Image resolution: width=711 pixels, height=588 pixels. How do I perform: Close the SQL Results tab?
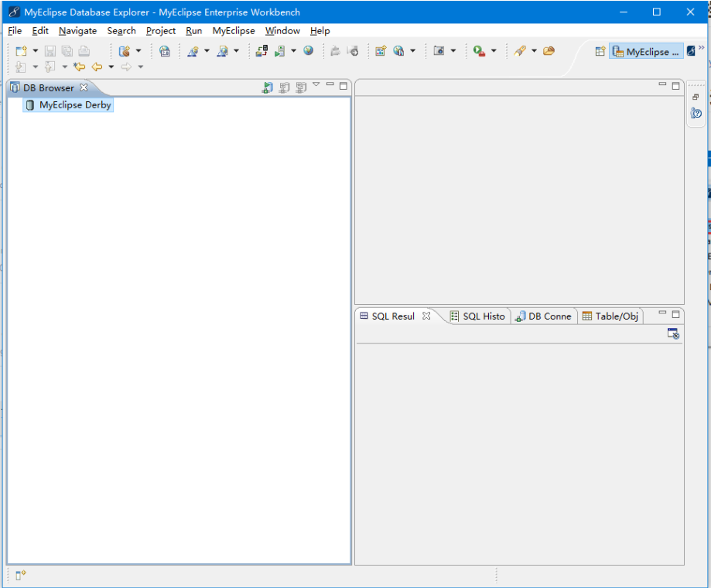(x=426, y=316)
